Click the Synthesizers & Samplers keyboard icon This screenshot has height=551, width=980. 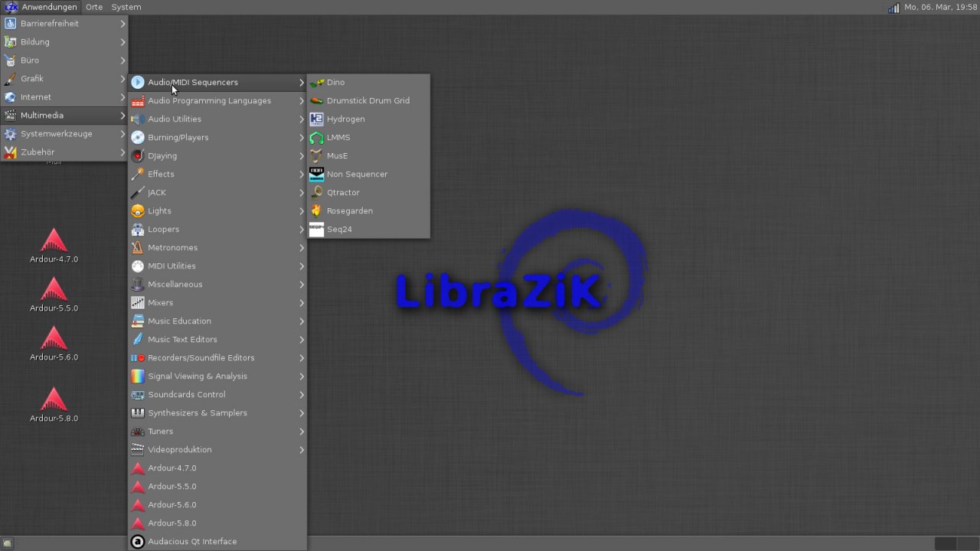[138, 413]
